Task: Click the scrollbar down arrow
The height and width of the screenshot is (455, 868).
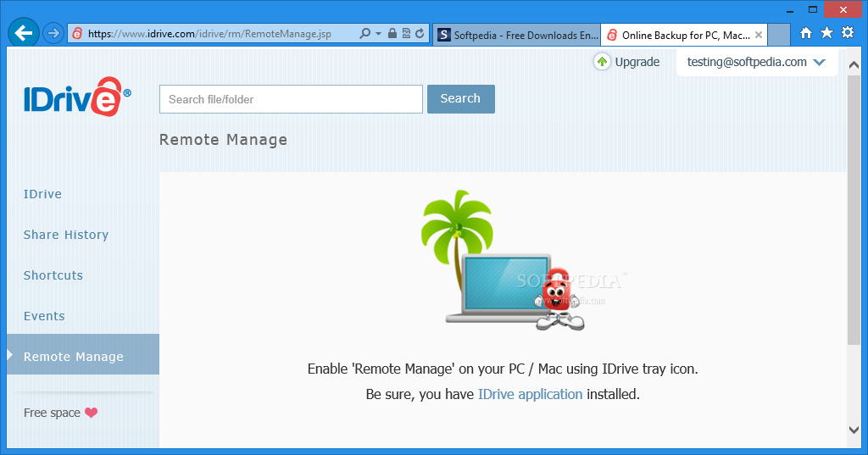Action: point(854,430)
